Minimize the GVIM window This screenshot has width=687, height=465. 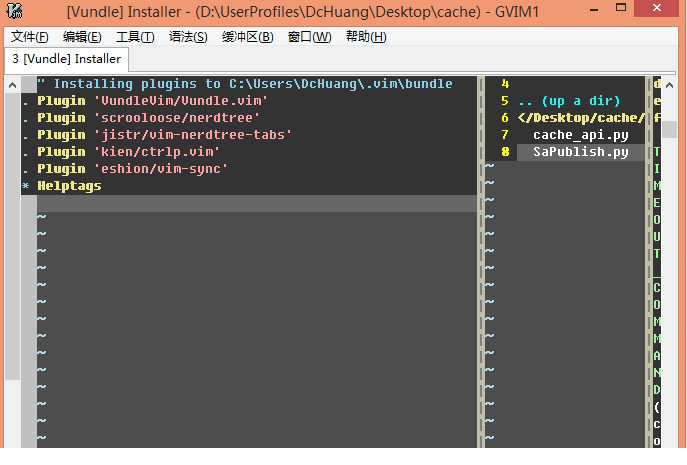(x=594, y=9)
